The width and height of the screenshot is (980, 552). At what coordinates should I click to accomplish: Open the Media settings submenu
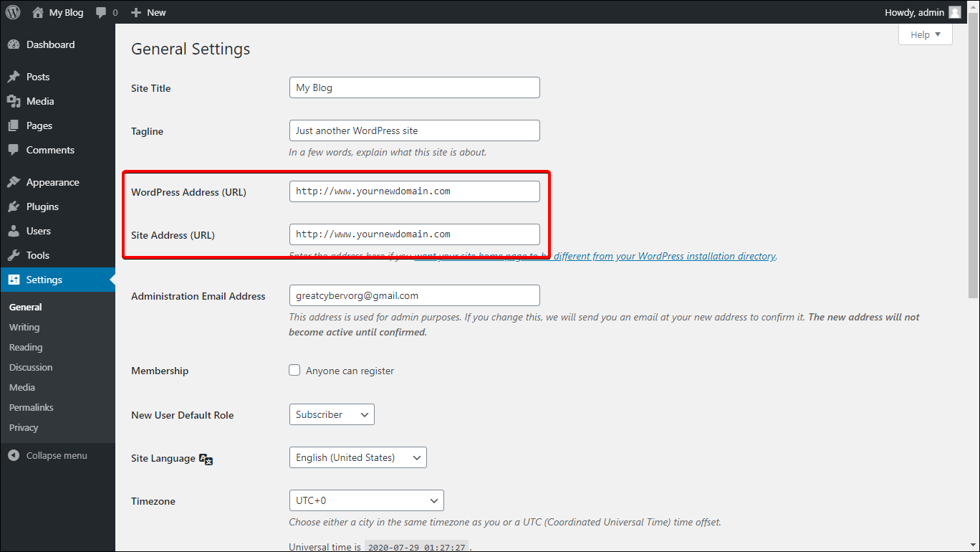(x=22, y=387)
